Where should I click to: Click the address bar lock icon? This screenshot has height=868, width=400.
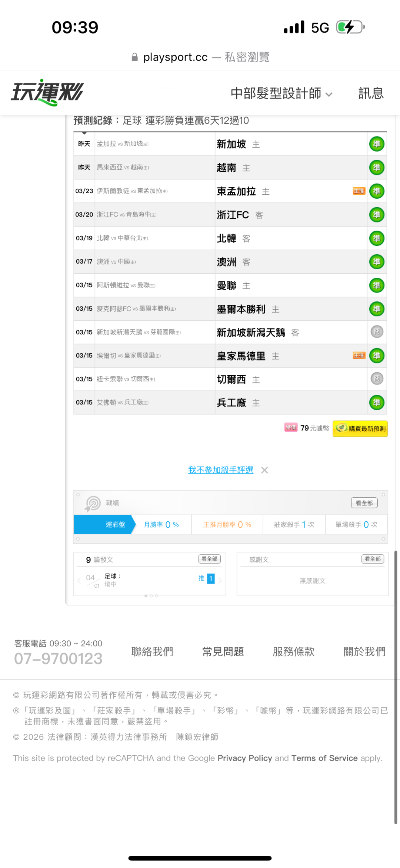(x=135, y=57)
